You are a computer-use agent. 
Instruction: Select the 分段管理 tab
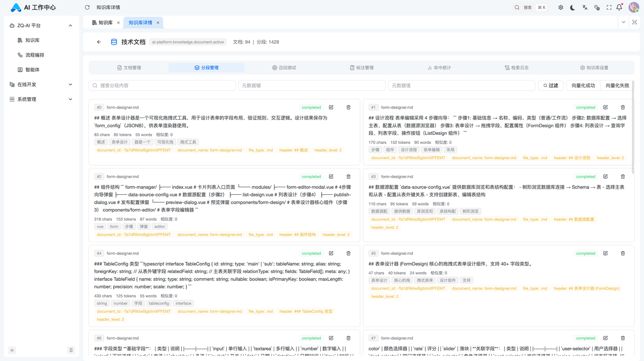(207, 68)
